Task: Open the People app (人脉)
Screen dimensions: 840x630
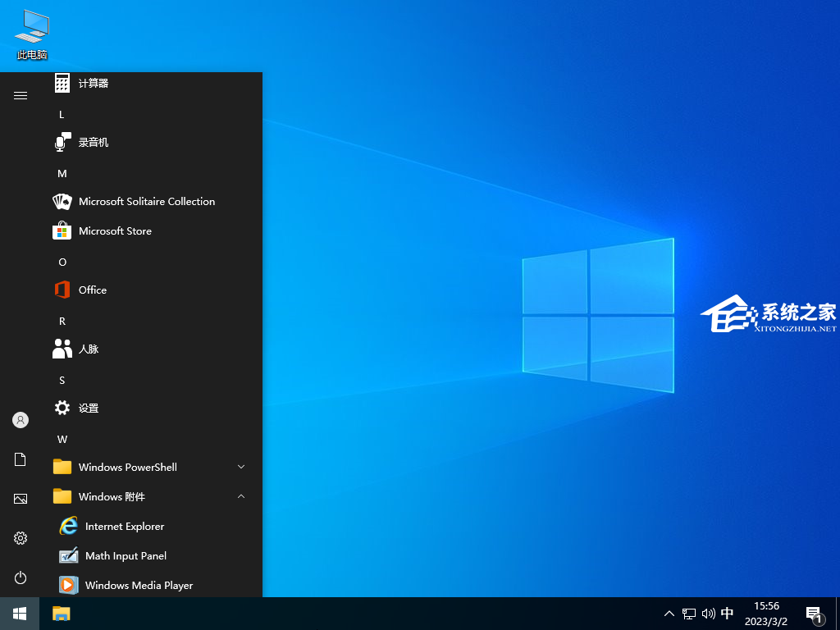Action: [88, 349]
